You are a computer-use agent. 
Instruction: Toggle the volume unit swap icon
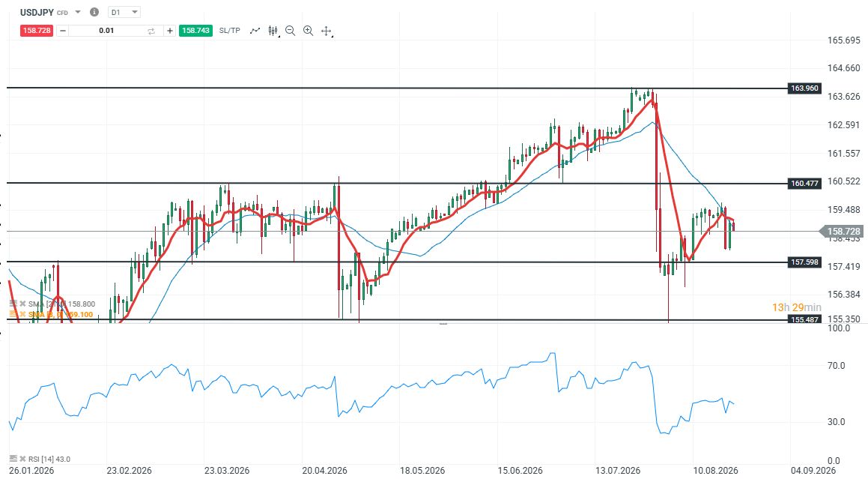pos(151,31)
